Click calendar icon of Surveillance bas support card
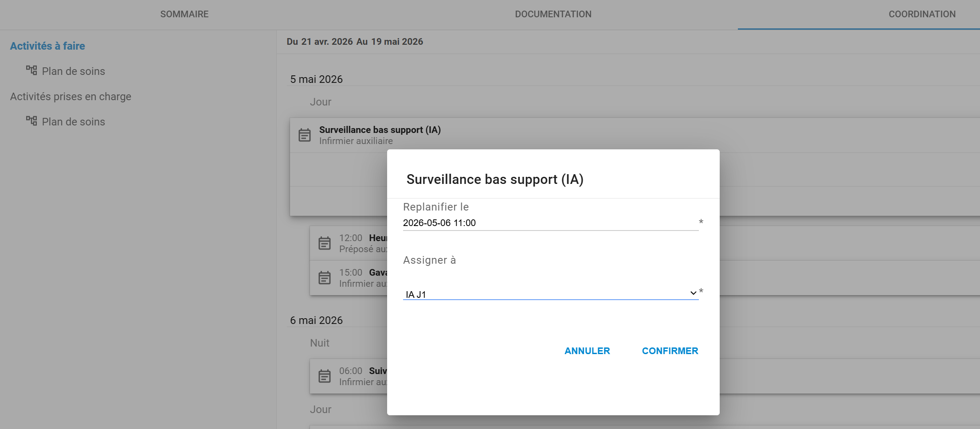 point(305,135)
